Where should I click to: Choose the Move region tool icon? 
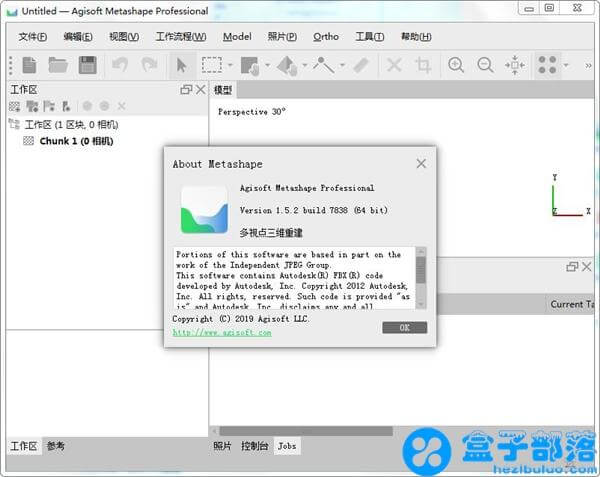point(250,66)
